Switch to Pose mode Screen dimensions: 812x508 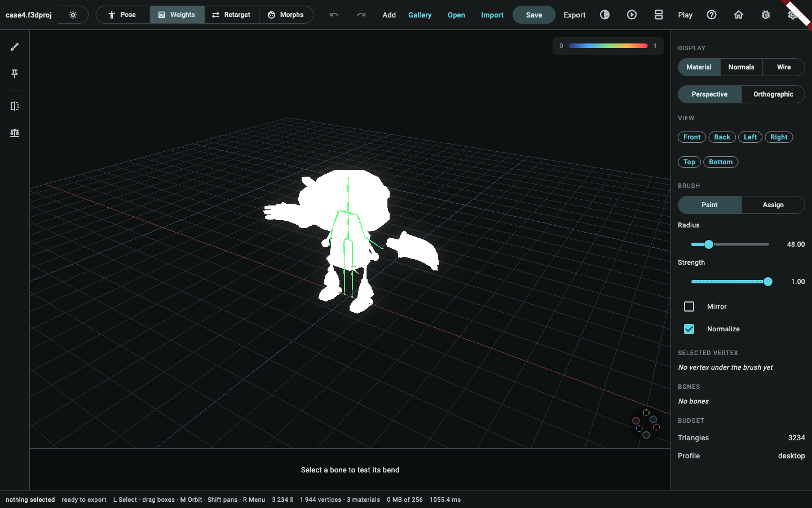(123, 15)
